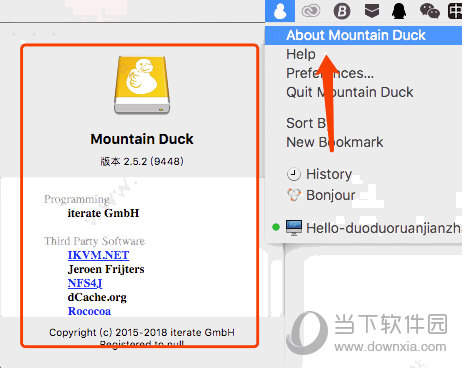The height and width of the screenshot is (368, 462).
Task: Click the version 2.5.2 (9448) text
Action: coord(142,161)
